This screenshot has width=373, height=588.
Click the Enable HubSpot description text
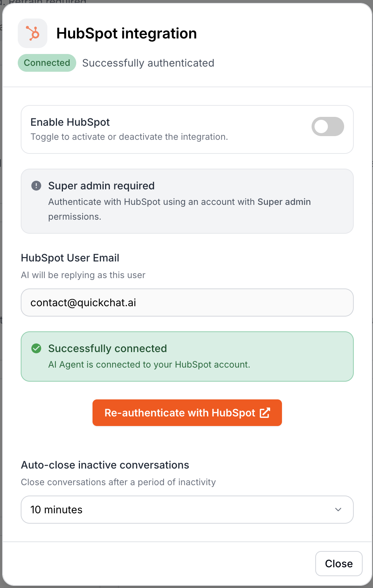(129, 137)
